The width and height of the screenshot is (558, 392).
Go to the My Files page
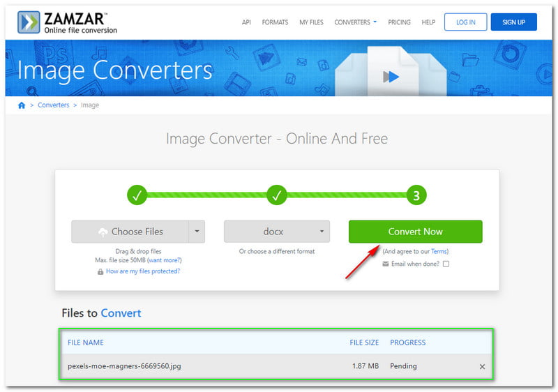(x=311, y=22)
